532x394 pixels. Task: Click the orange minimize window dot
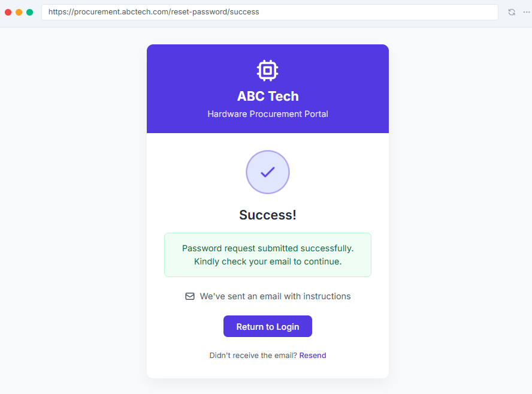point(19,12)
